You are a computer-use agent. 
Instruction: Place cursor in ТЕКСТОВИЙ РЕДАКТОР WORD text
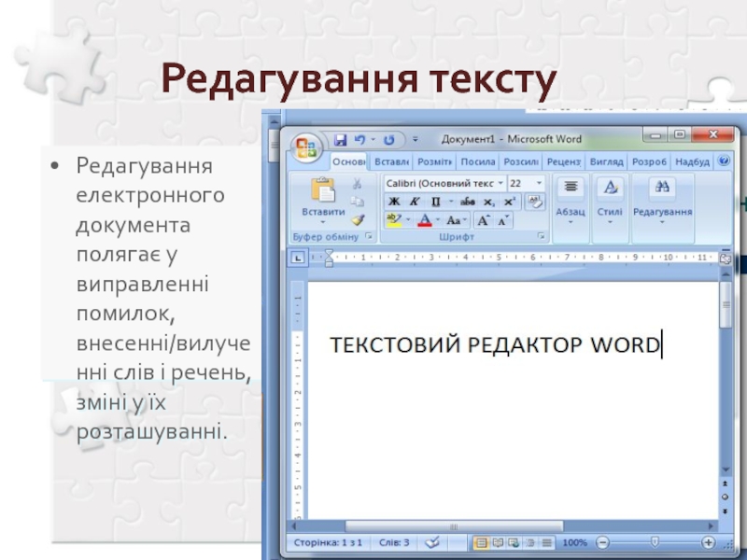click(495, 344)
